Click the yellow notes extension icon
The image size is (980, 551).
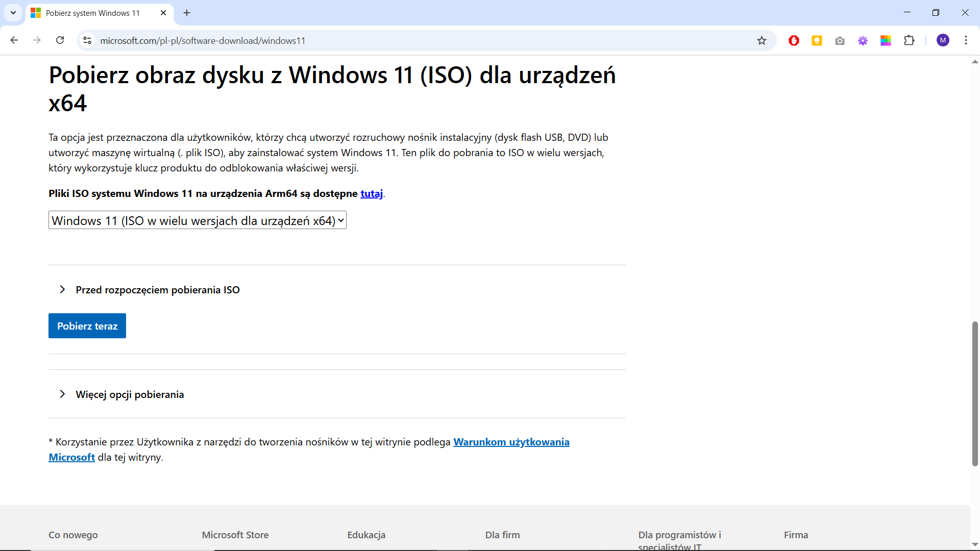[817, 40]
